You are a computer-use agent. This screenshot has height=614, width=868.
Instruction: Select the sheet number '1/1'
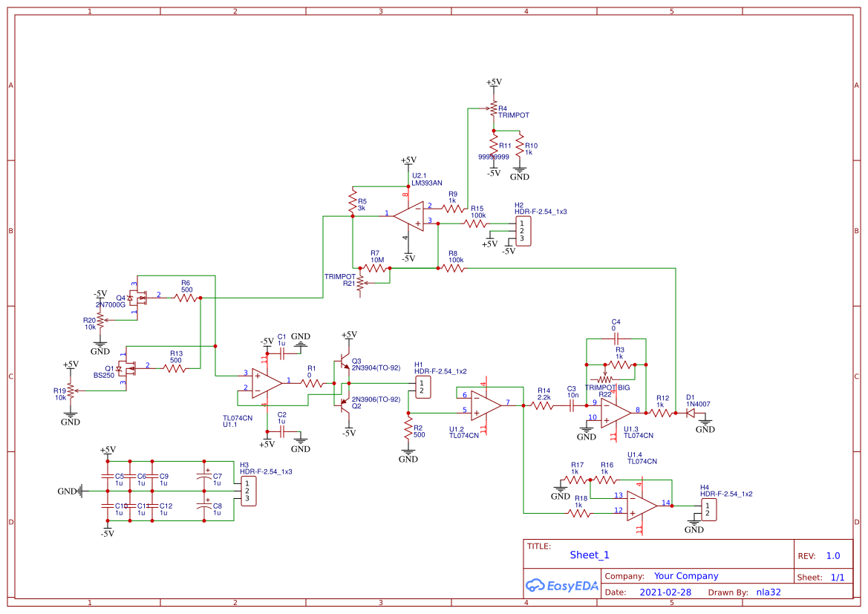click(x=838, y=577)
